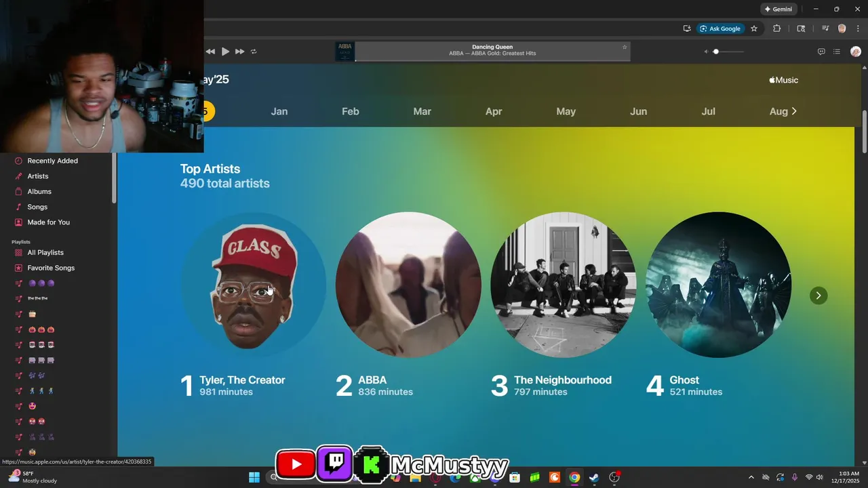
Task: Select the Apr month tab
Action: (494, 111)
